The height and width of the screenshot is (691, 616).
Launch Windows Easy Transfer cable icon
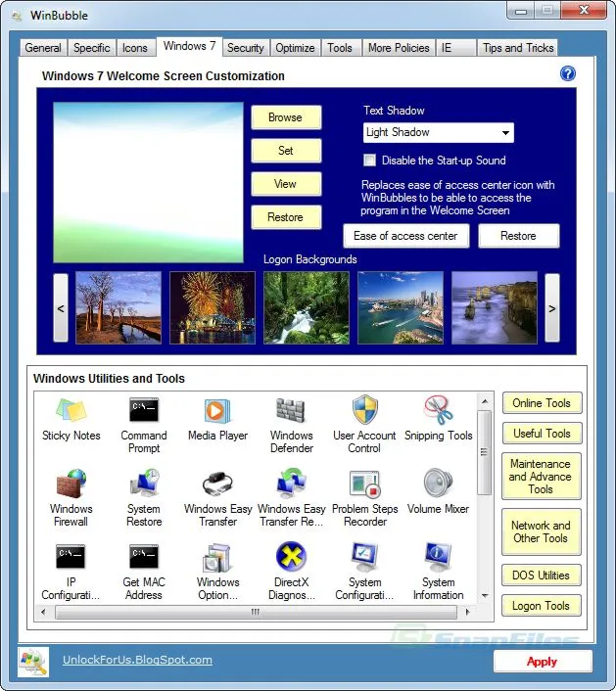pyautogui.click(x=217, y=484)
